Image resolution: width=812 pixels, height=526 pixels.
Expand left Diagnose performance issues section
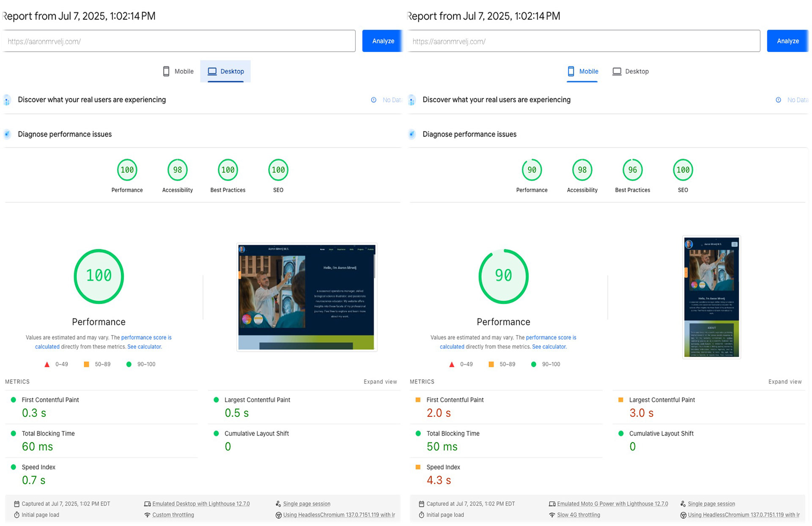65,134
